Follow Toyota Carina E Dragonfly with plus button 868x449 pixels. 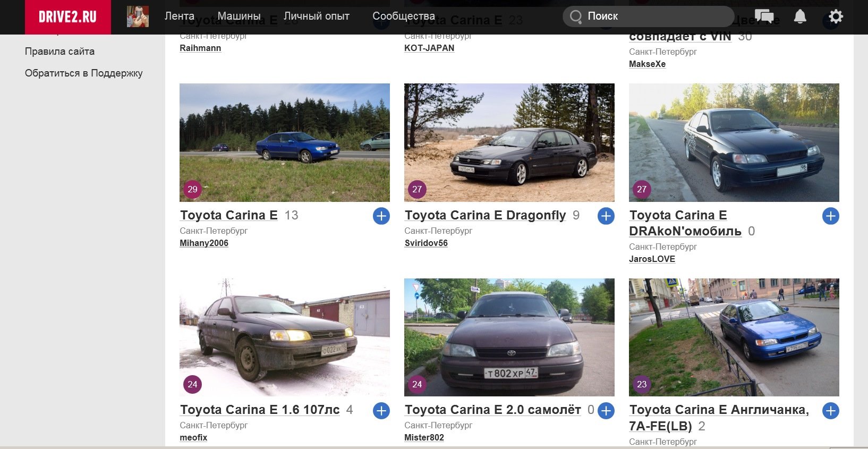pyautogui.click(x=606, y=216)
